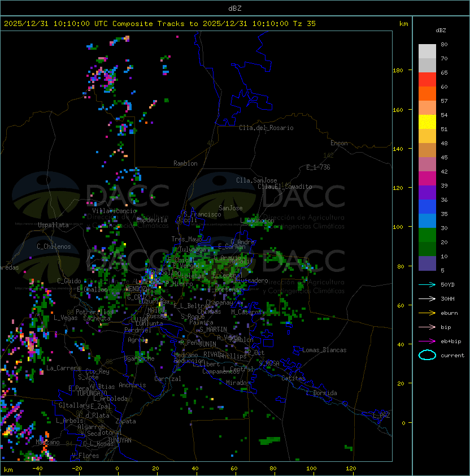Click the Clla.del_Rosario location label
This screenshot has height=476, width=470.
point(266,128)
